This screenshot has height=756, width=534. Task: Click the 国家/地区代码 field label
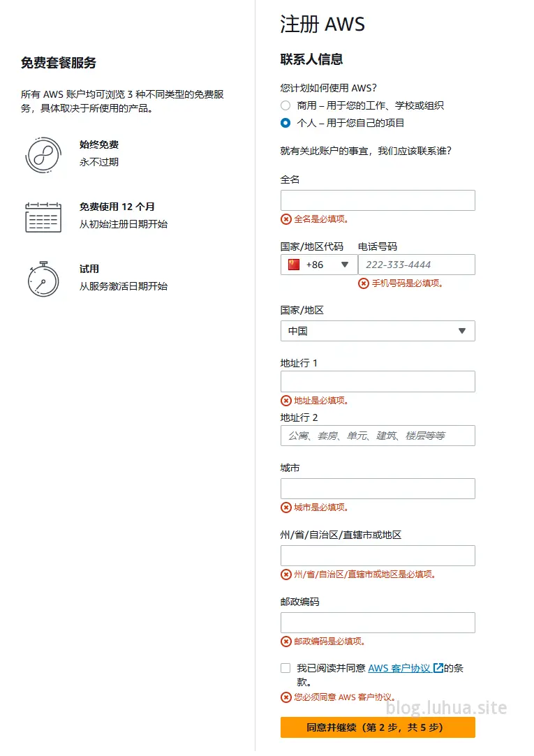click(x=312, y=247)
